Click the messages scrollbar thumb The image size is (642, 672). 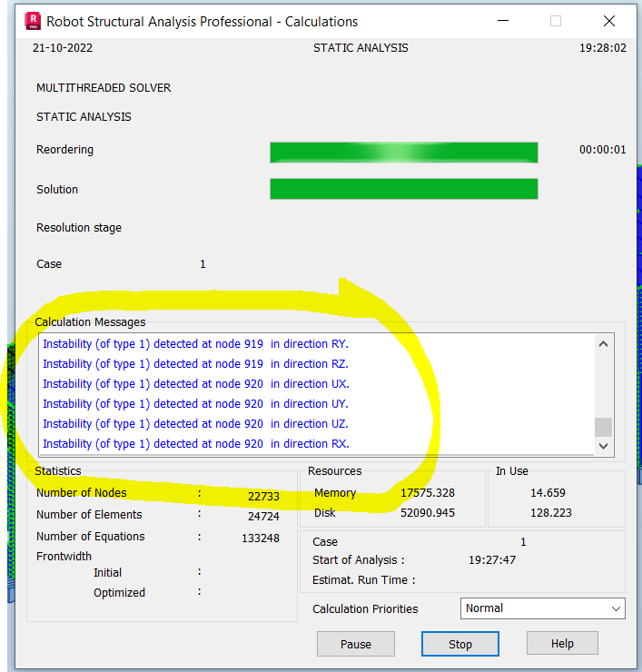click(x=604, y=427)
